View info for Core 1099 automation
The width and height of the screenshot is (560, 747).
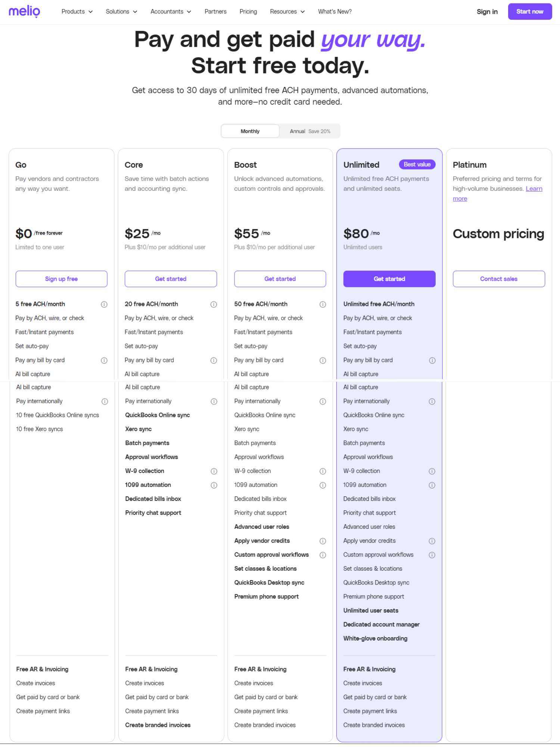214,485
